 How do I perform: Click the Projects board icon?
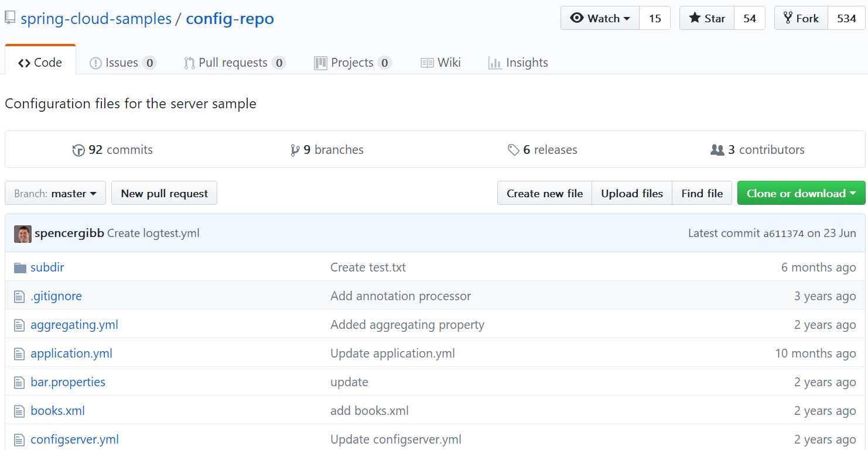point(320,63)
